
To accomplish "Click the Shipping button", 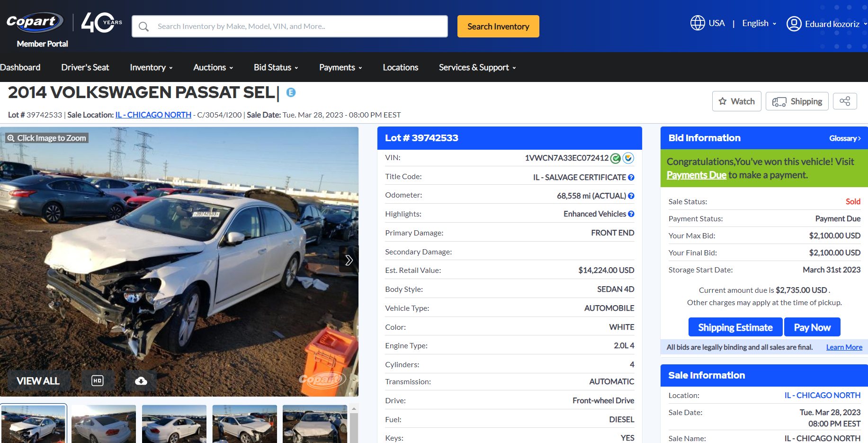I will pyautogui.click(x=797, y=101).
